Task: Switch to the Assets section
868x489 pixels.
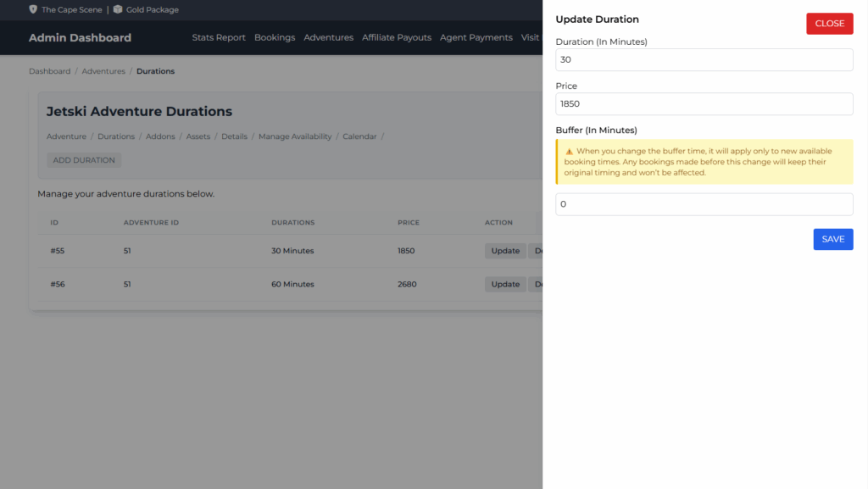Action: pos(198,136)
